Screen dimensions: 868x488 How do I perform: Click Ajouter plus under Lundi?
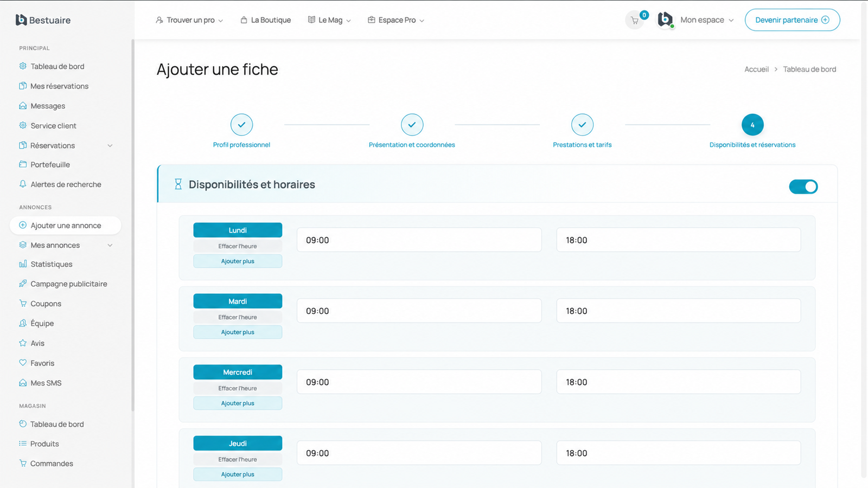pyautogui.click(x=238, y=261)
